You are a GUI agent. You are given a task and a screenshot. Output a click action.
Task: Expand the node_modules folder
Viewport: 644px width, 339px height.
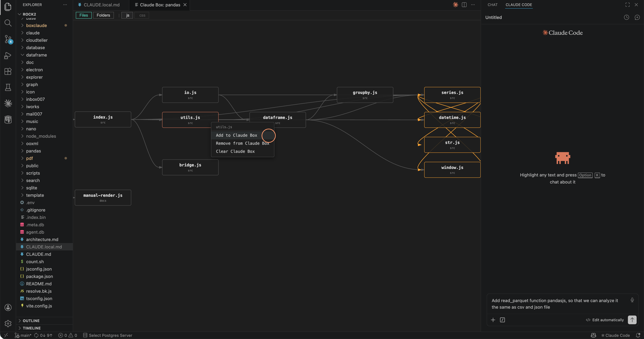tap(44, 136)
